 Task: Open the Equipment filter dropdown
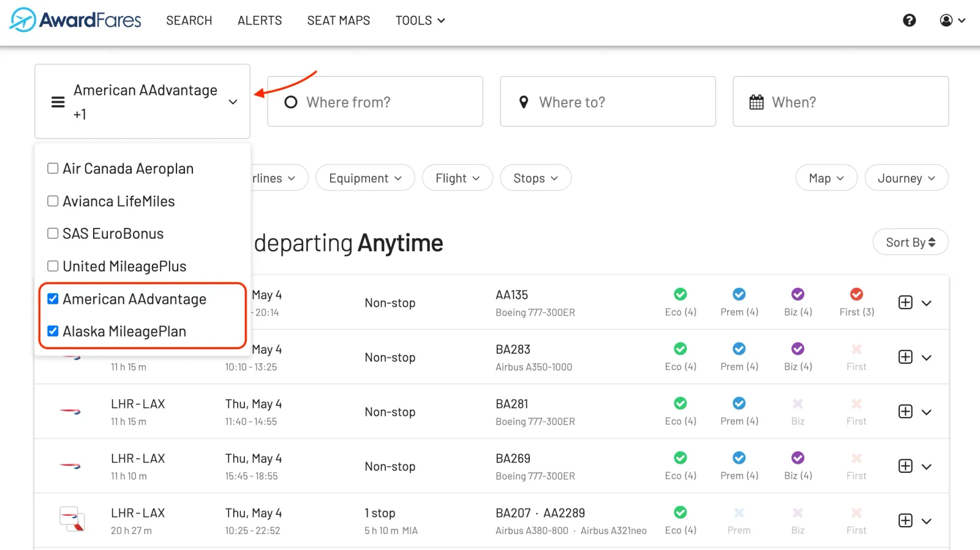tap(365, 178)
